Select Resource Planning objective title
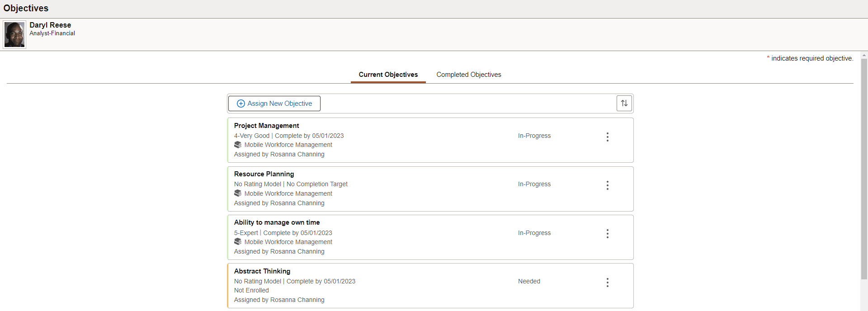 coord(264,174)
